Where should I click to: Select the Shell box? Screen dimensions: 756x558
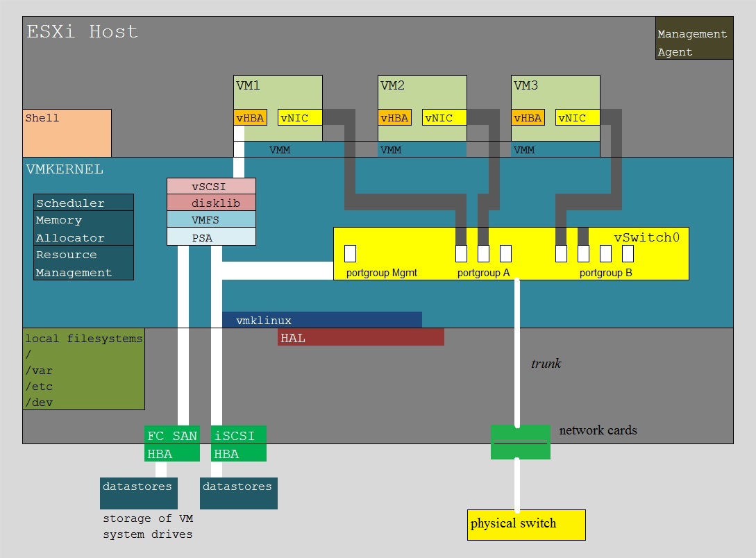[x=67, y=133]
